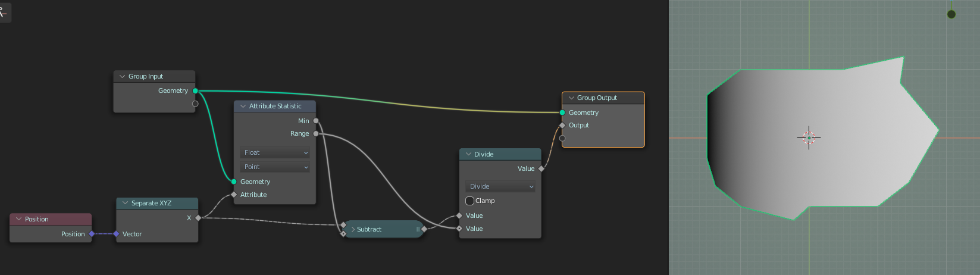Click the Position node's purple output socket
This screenshot has height=275, width=980.
coord(92,234)
